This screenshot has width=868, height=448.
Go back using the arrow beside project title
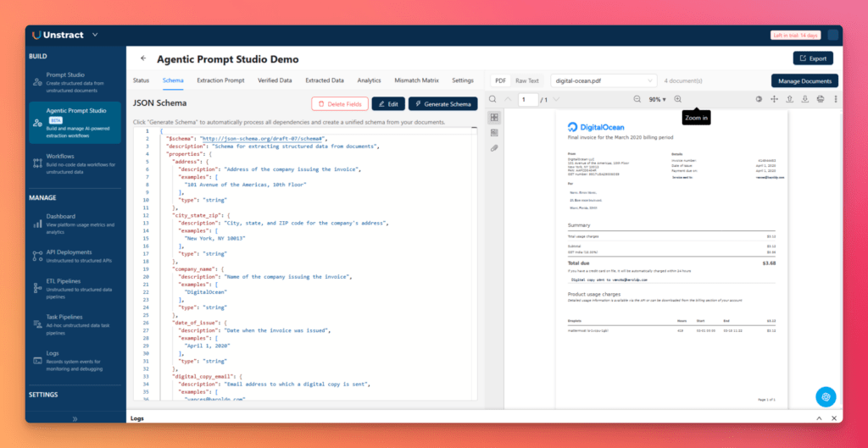[143, 59]
